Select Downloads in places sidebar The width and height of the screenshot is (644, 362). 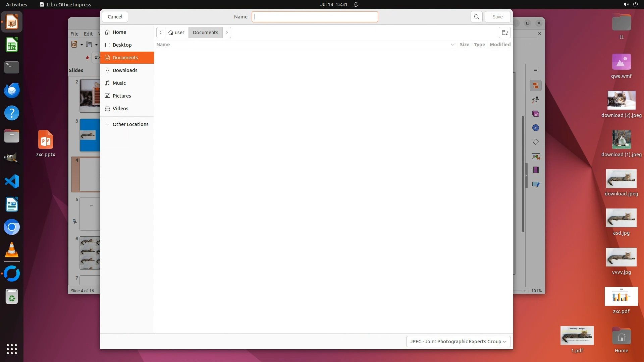click(125, 70)
